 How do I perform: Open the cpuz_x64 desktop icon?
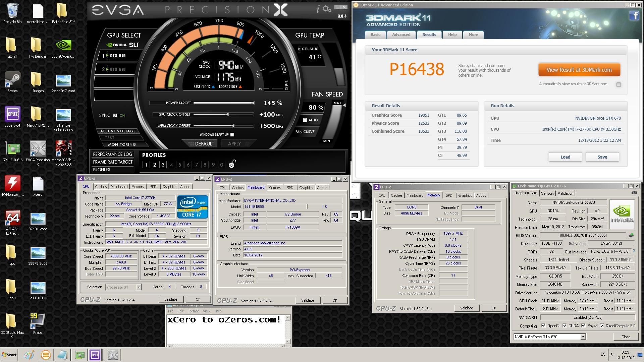click(x=12, y=117)
